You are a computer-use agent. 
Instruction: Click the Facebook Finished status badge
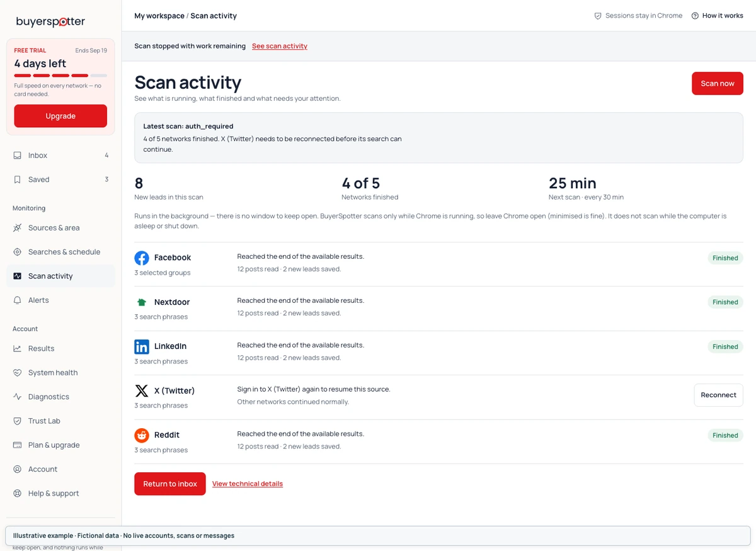click(x=725, y=258)
